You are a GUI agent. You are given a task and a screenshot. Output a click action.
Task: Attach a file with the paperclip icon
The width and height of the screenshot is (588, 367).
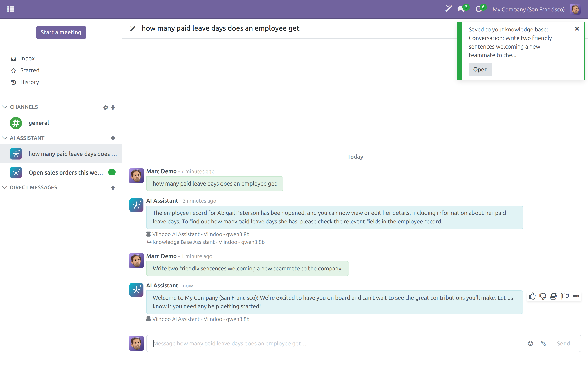click(x=543, y=343)
